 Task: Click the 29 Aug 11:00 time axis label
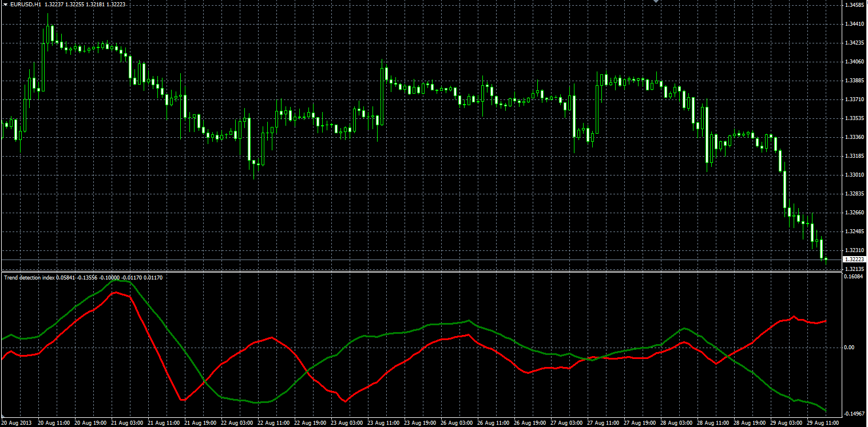coord(822,423)
